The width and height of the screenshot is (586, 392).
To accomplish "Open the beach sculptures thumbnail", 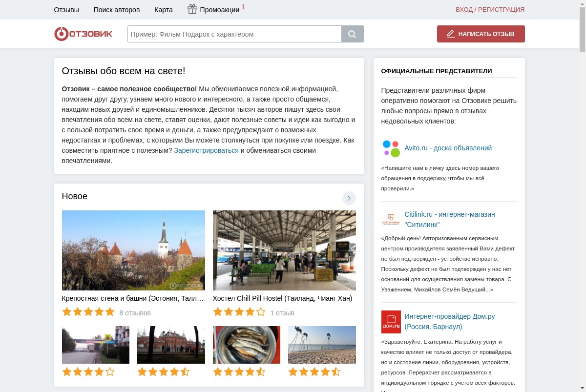I will (322, 345).
